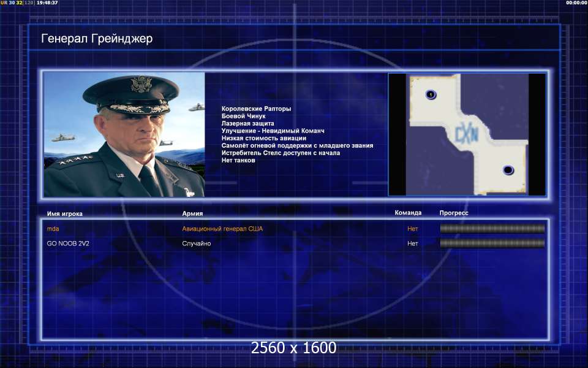This screenshot has width=588, height=368.
Task: Click the Генерал Грейнджер title
Action: click(97, 39)
